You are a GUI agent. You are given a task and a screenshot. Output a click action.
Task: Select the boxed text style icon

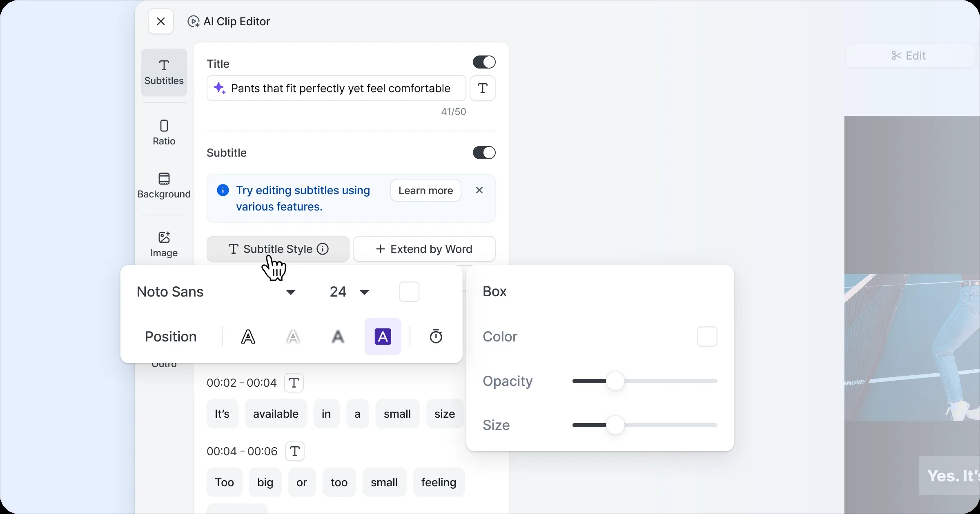point(383,337)
